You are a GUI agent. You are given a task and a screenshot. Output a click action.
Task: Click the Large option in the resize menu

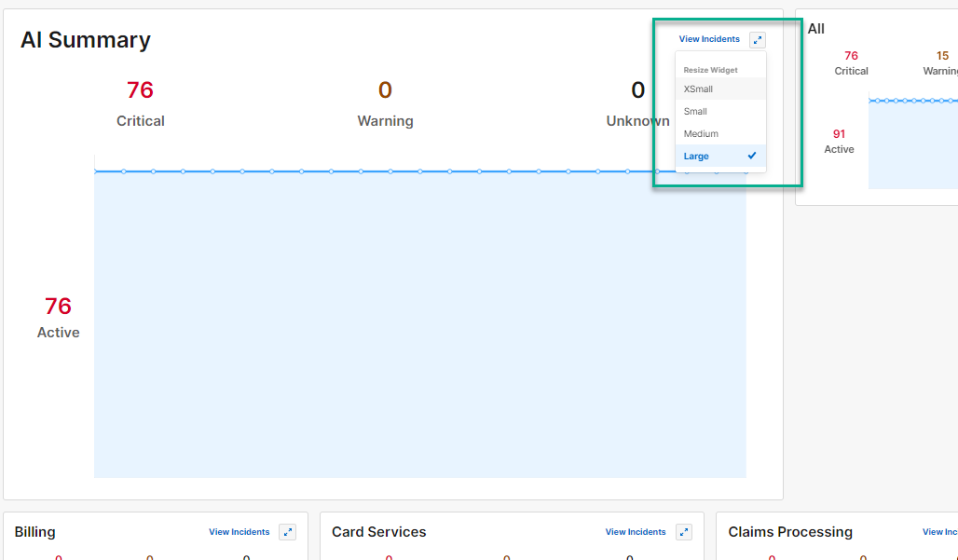pos(696,156)
